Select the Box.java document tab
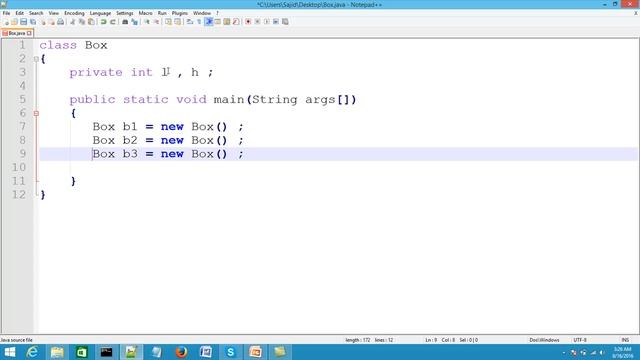 click(x=16, y=33)
